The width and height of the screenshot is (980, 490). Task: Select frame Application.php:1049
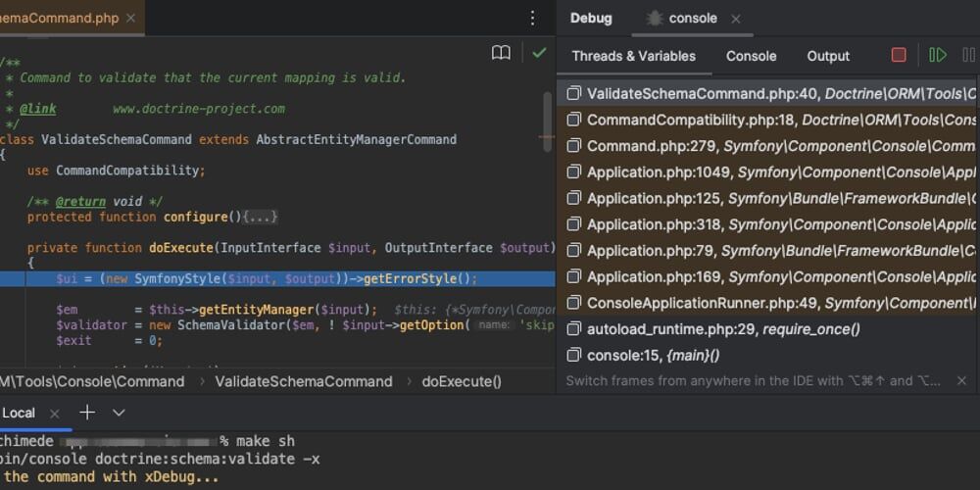coord(768,172)
